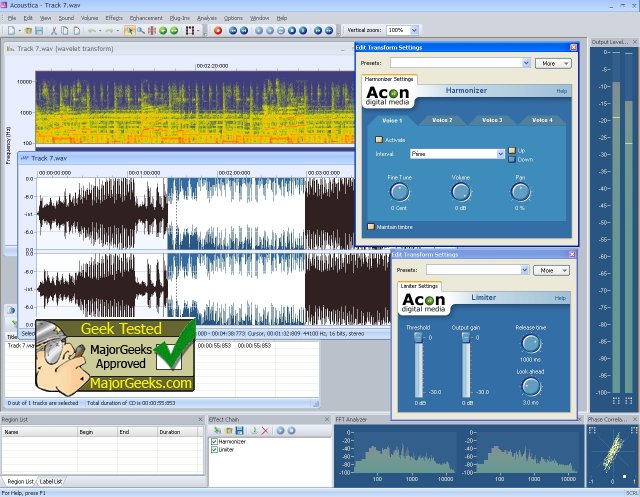Click the Output gain slider handle

click(466, 337)
